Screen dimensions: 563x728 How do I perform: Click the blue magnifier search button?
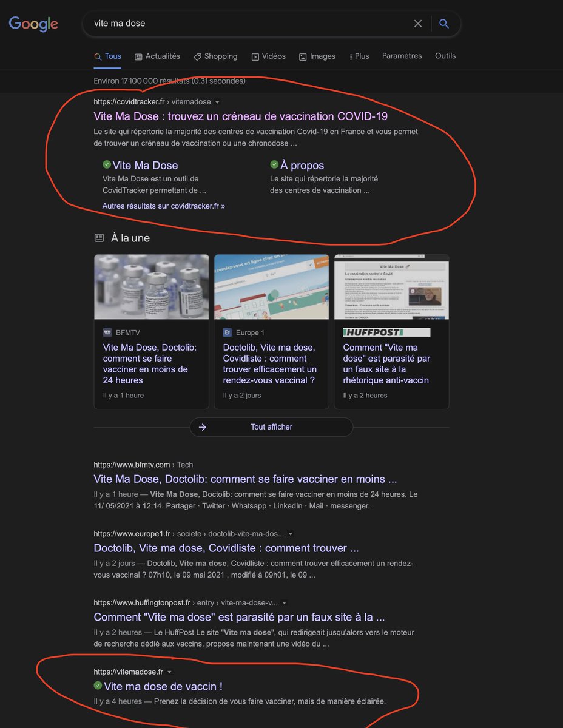pyautogui.click(x=444, y=24)
